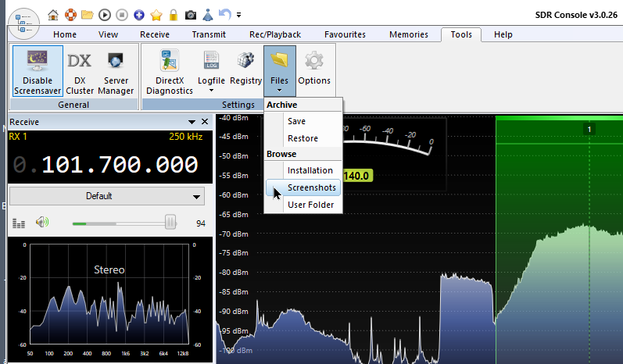Image resolution: width=623 pixels, height=364 pixels.
Task: Click the lifebuoy help icon
Action: pyautogui.click(x=70, y=14)
